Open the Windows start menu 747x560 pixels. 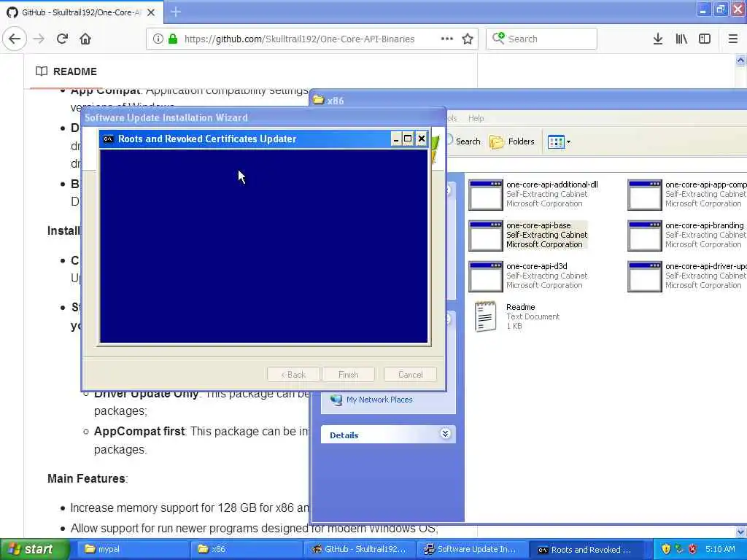[34, 550]
